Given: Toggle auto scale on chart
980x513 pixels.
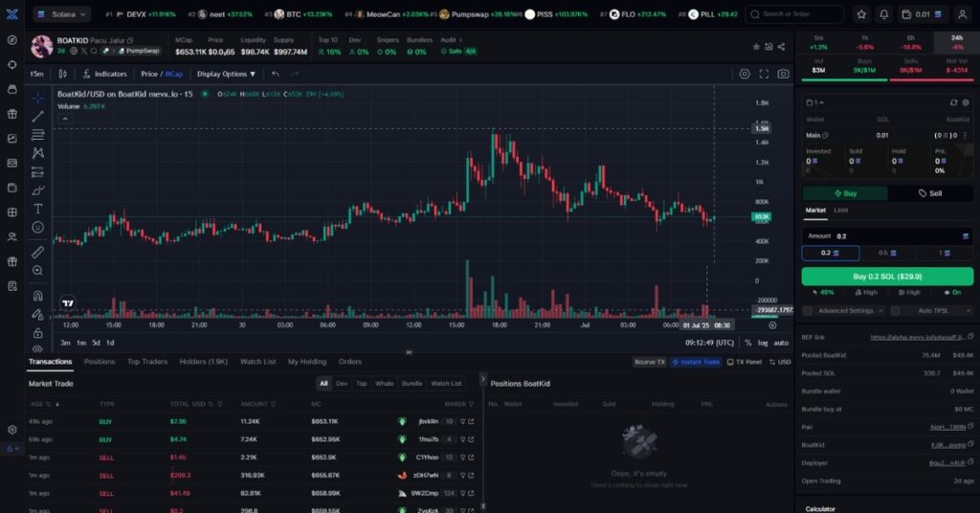Looking at the screenshot, I should click(781, 343).
